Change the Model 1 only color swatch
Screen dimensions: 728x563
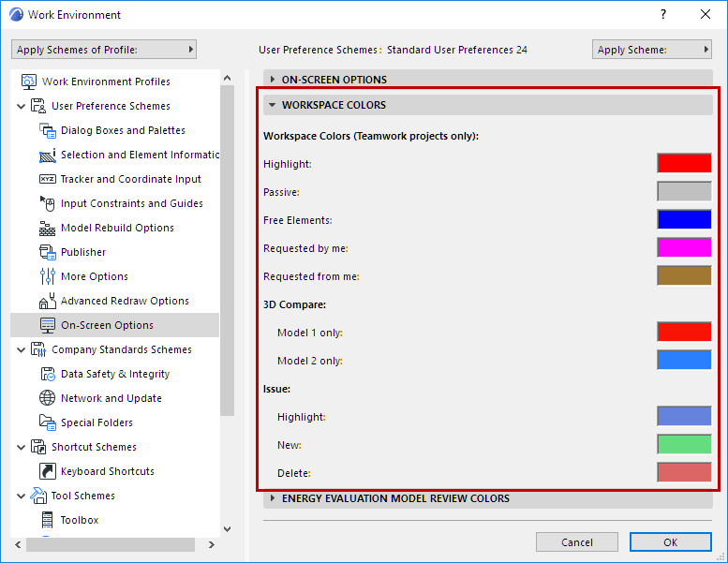684,332
